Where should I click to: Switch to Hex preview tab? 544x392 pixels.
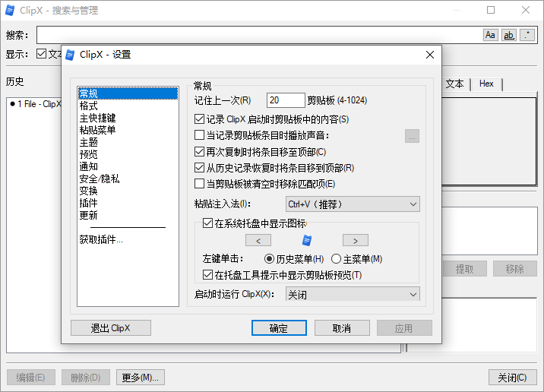(486, 84)
